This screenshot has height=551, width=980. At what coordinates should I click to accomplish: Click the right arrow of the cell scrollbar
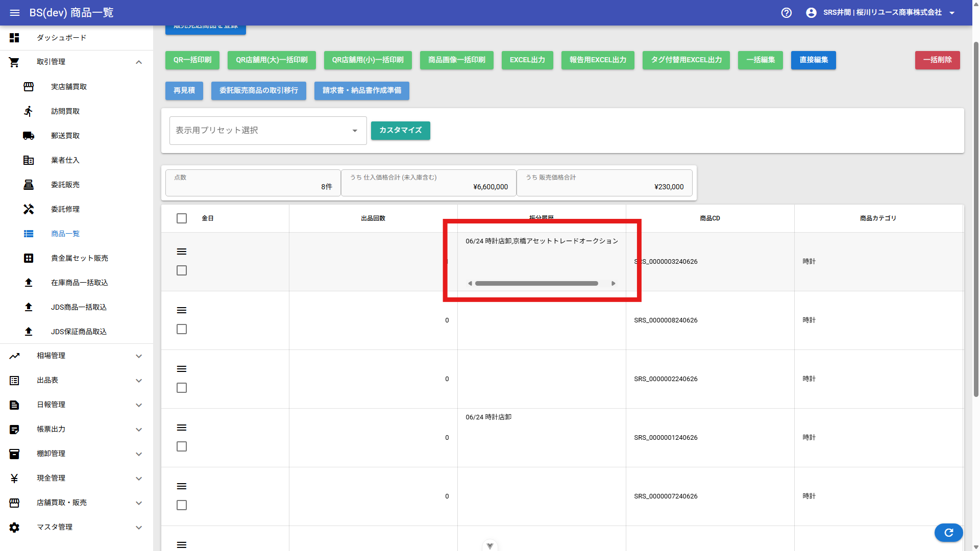(x=614, y=284)
